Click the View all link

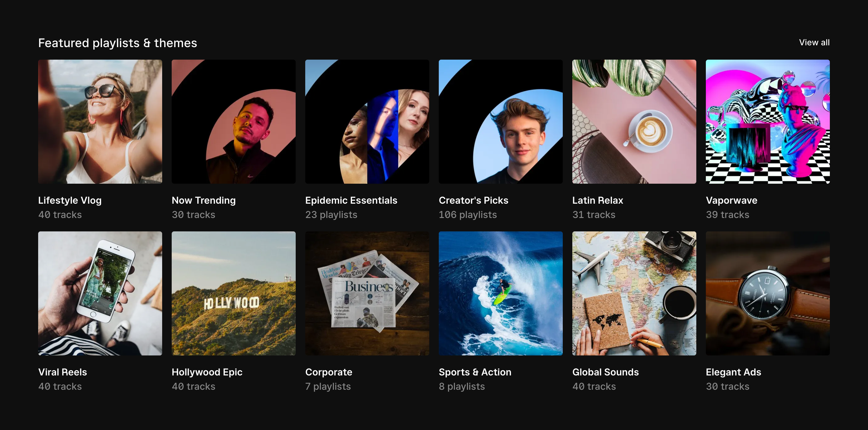[814, 42]
